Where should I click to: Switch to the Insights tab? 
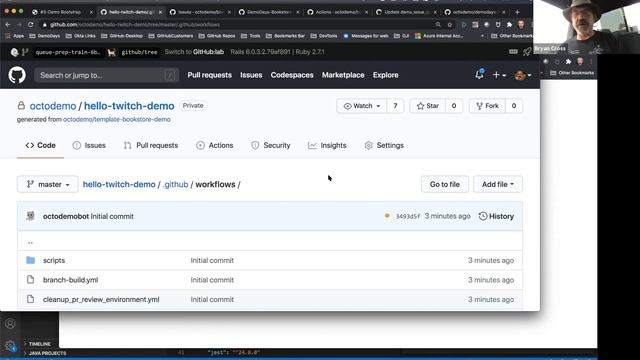(327, 145)
